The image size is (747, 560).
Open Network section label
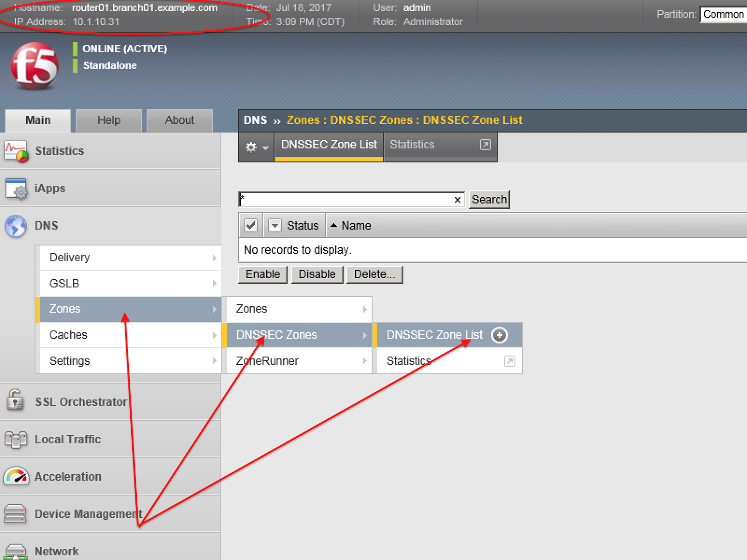point(56,552)
